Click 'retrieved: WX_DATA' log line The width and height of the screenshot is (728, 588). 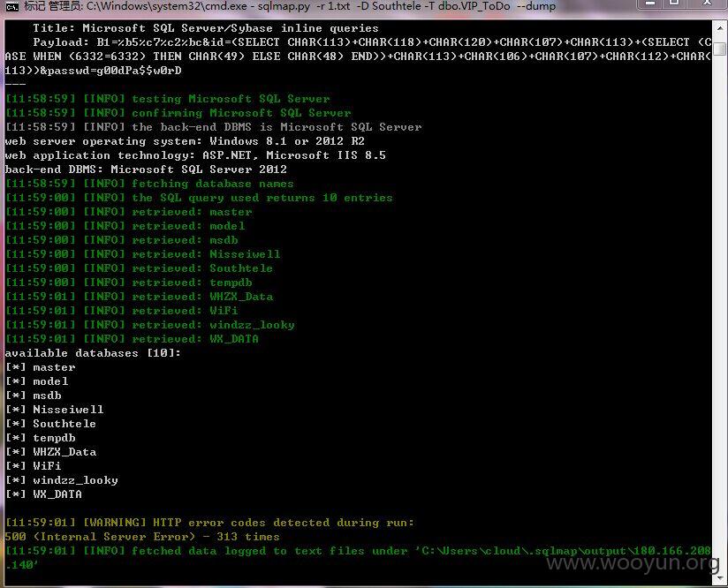click(x=132, y=339)
